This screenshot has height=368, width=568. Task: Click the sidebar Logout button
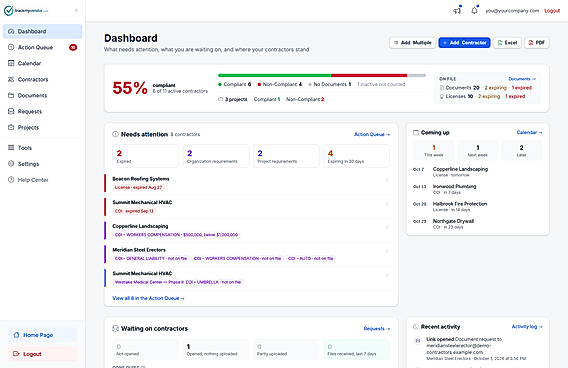[x=42, y=354]
